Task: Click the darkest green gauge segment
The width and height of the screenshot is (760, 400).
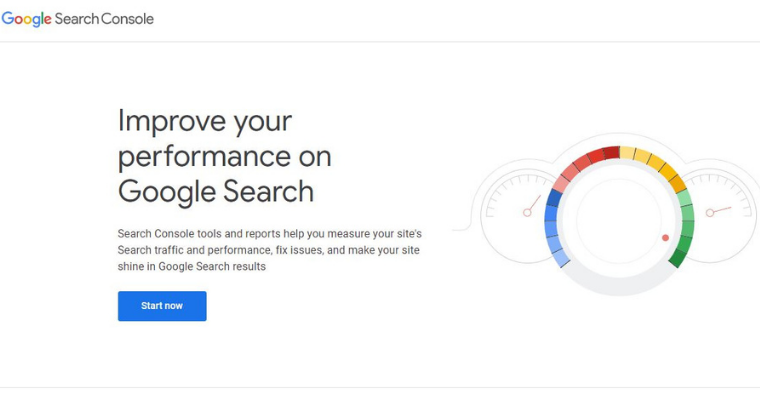Action: 677,258
